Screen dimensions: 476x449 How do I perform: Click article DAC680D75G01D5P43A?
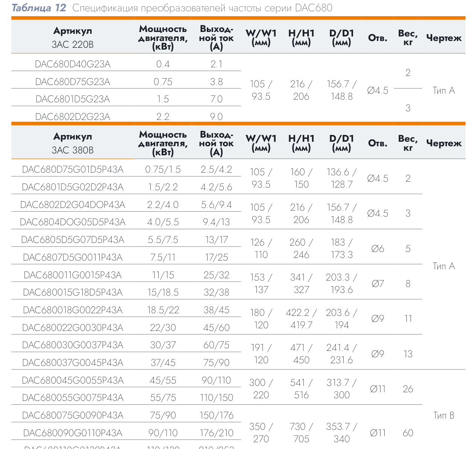click(73, 170)
